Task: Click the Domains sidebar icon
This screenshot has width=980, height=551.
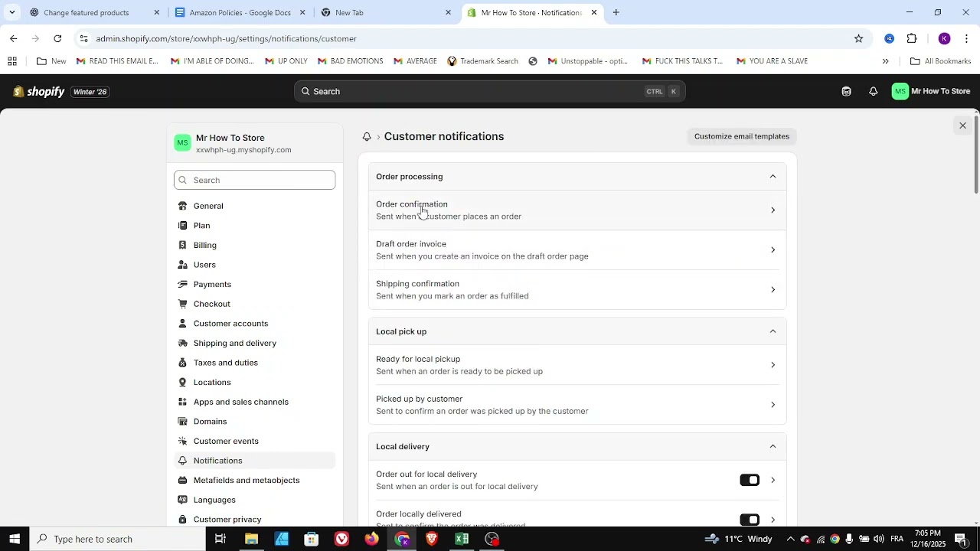Action: (182, 422)
